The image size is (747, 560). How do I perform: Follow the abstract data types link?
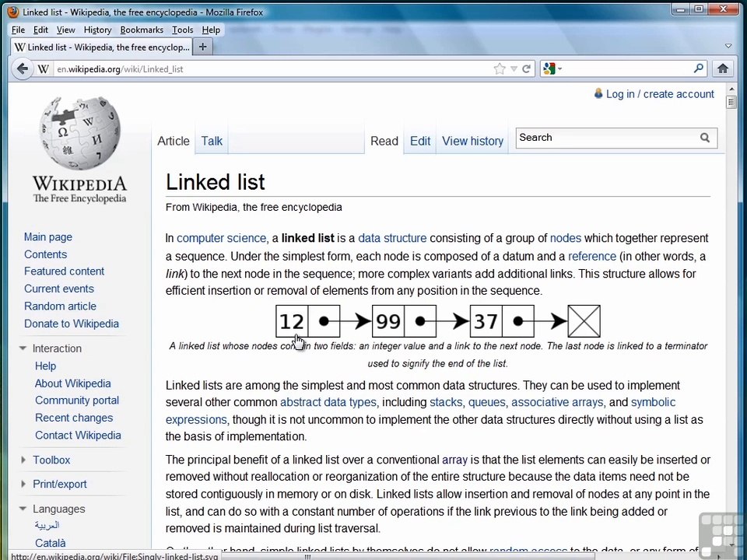328,402
